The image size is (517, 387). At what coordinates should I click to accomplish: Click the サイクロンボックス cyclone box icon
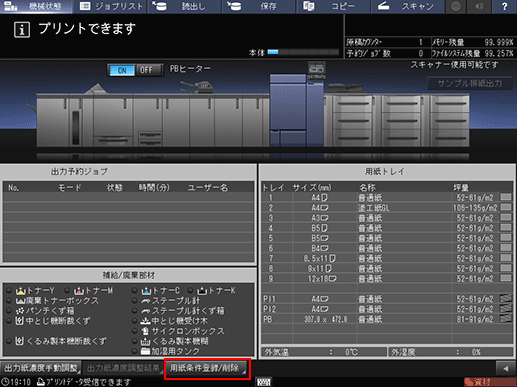145,331
